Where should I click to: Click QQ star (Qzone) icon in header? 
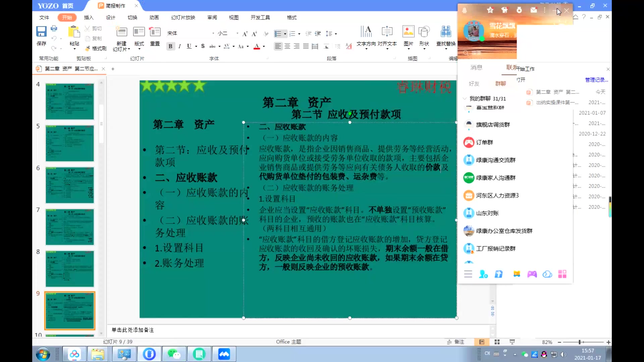(490, 10)
